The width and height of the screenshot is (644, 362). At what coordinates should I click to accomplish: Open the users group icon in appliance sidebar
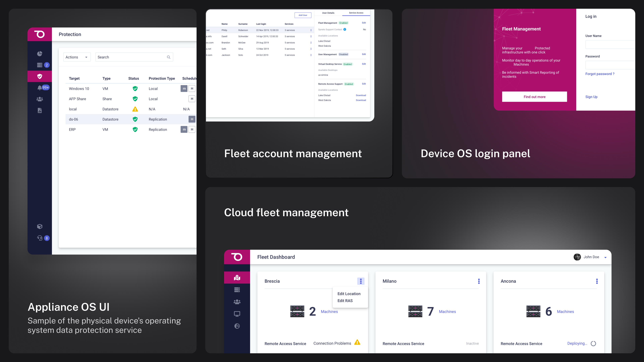40,99
